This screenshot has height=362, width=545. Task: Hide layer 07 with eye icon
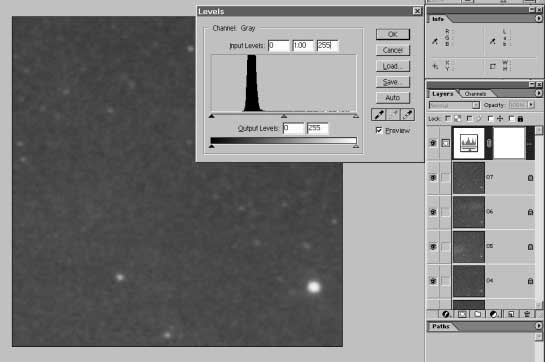pos(433,178)
